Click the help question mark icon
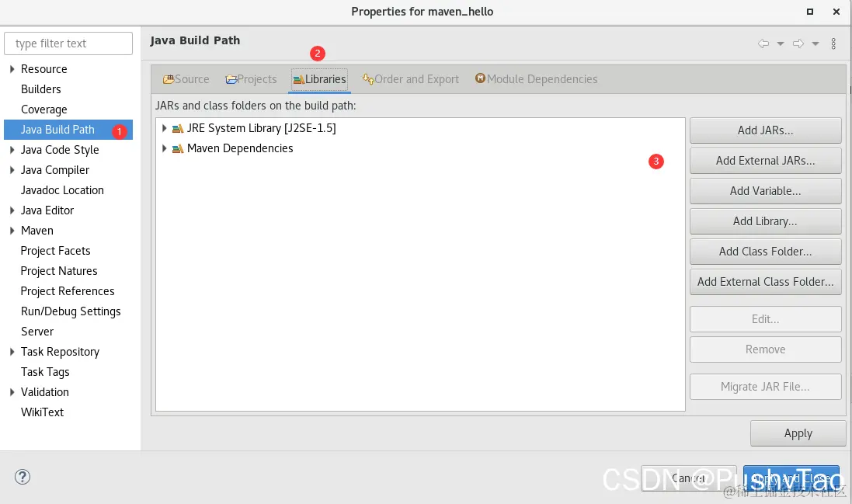The width and height of the screenshot is (852, 504). [x=23, y=477]
